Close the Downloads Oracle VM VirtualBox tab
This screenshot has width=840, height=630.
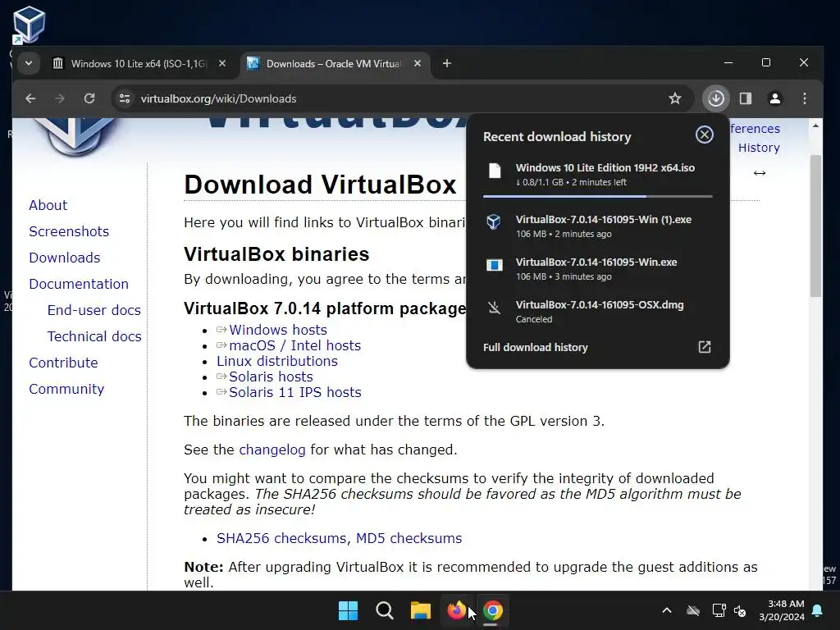(418, 63)
